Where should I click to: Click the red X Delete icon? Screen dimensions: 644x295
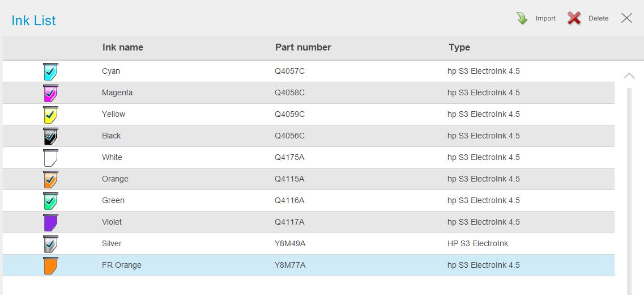click(x=574, y=18)
